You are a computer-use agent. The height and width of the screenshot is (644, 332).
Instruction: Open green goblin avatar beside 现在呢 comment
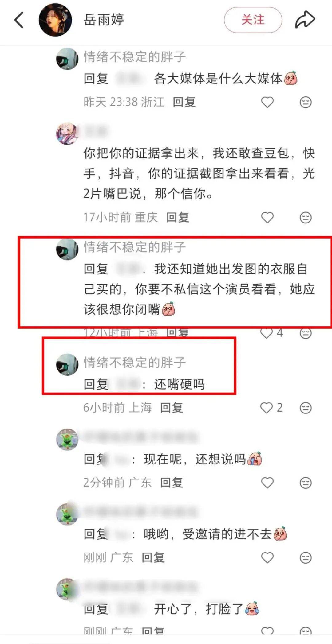pyautogui.click(x=67, y=439)
